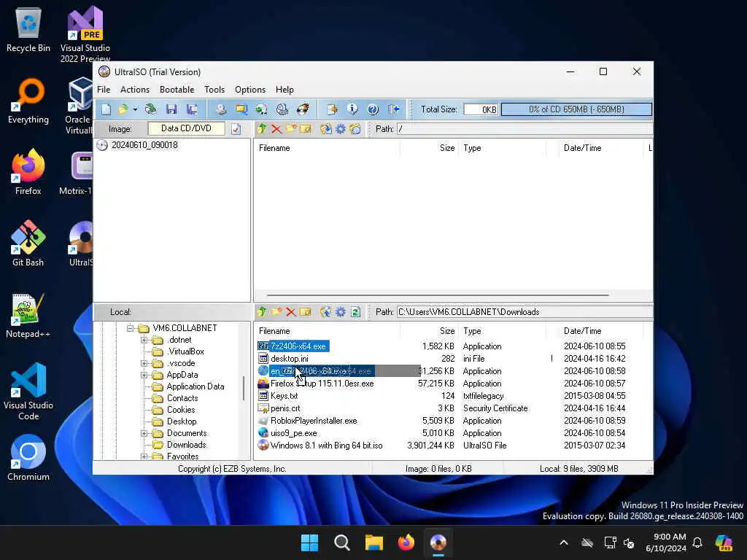The image size is (747, 560).
Task: Toggle the boot info checkmark icon beside Data CD/DVD
Action: point(236,128)
